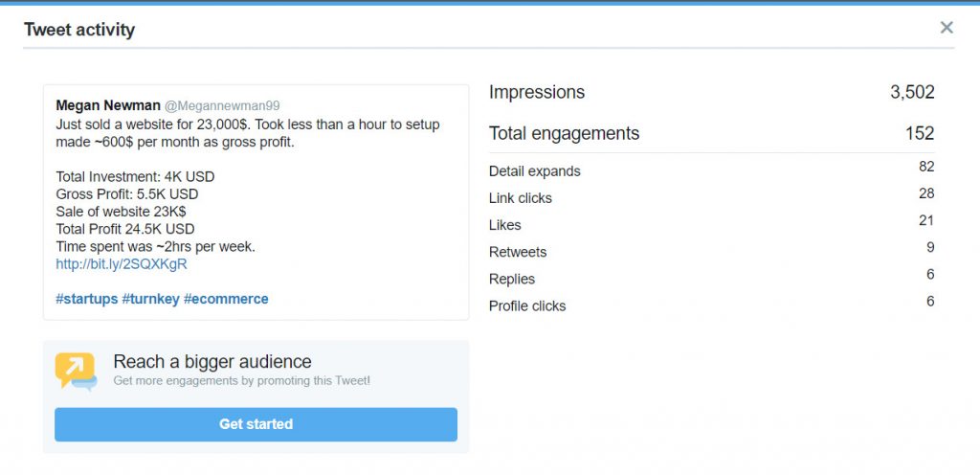This screenshot has height=475, width=980.
Task: Click the Get started button
Action: (x=256, y=424)
